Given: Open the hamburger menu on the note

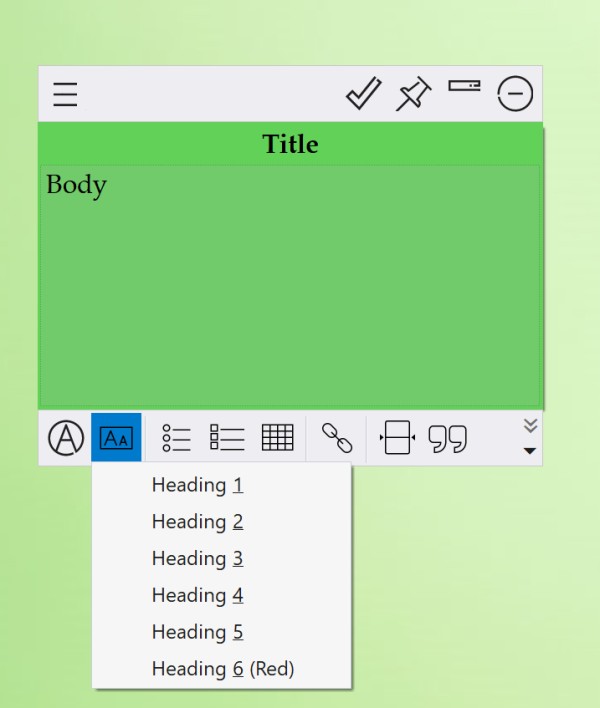Looking at the screenshot, I should pyautogui.click(x=66, y=95).
